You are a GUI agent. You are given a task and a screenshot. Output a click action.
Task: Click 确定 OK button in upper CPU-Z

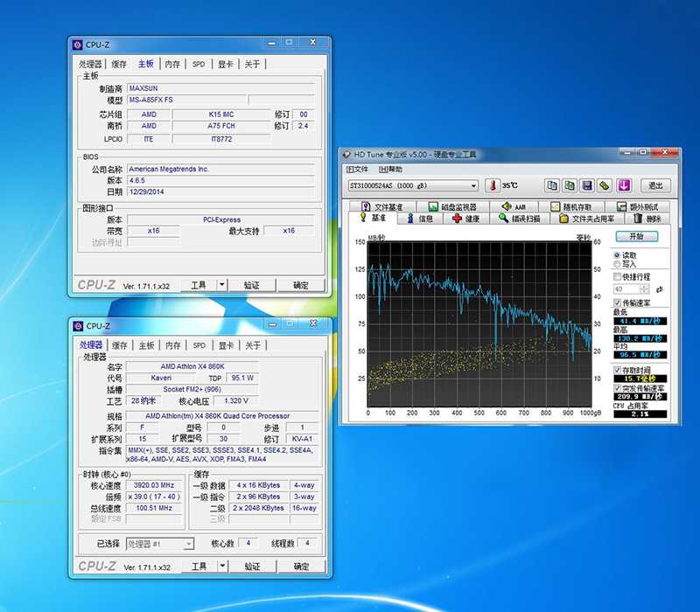(300, 285)
